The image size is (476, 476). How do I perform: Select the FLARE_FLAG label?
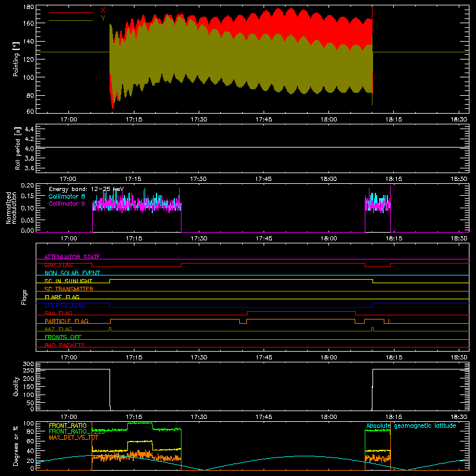[x=62, y=297]
